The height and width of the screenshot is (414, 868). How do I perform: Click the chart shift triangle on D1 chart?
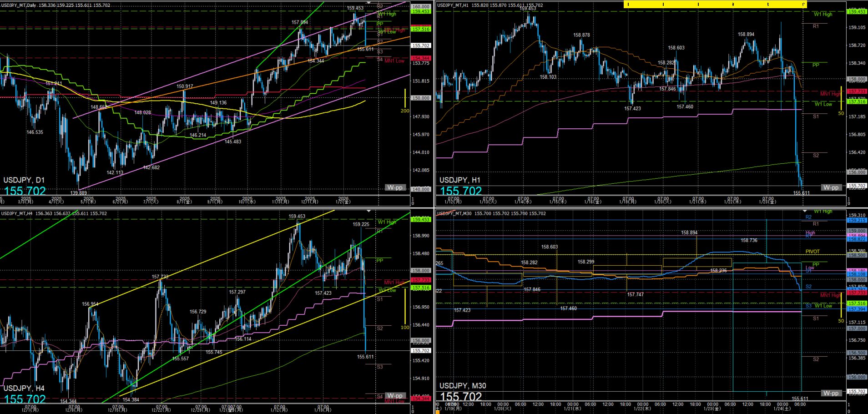(x=369, y=3)
